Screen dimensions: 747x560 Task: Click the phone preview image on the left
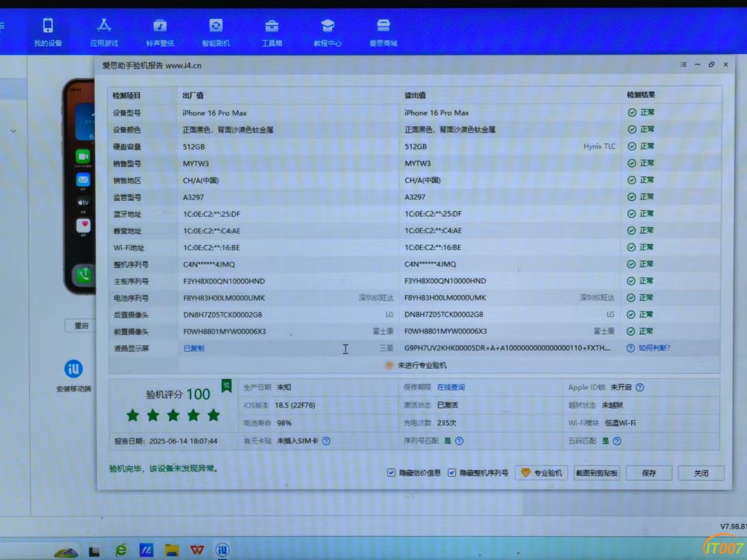[79, 187]
